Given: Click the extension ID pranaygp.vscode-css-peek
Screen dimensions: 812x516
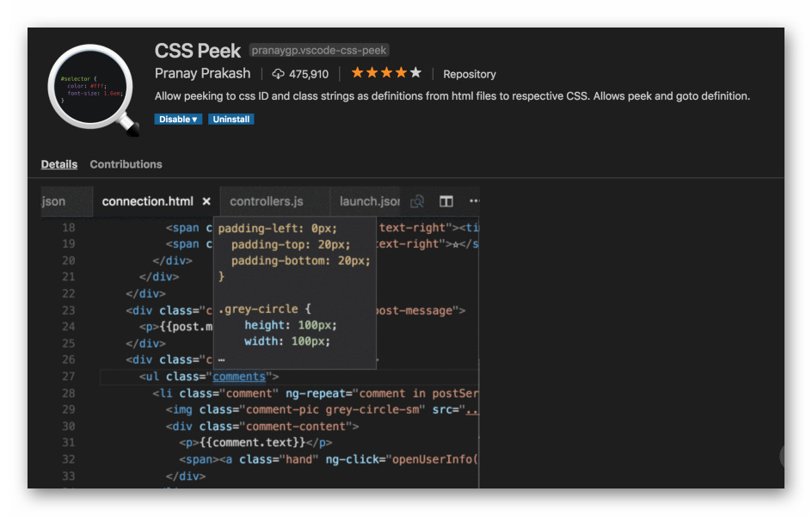Looking at the screenshot, I should click(319, 50).
